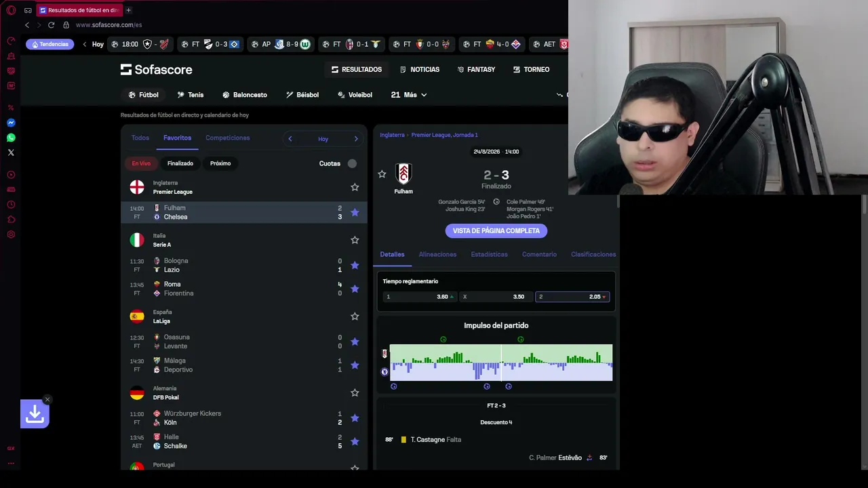Go to the FANTASY section

click(476, 70)
